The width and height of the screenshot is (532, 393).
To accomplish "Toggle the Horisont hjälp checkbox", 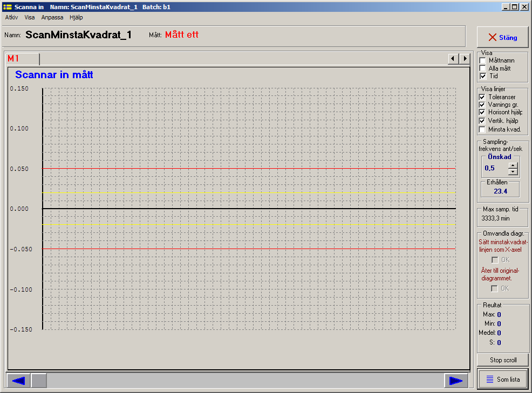I will click(x=482, y=112).
